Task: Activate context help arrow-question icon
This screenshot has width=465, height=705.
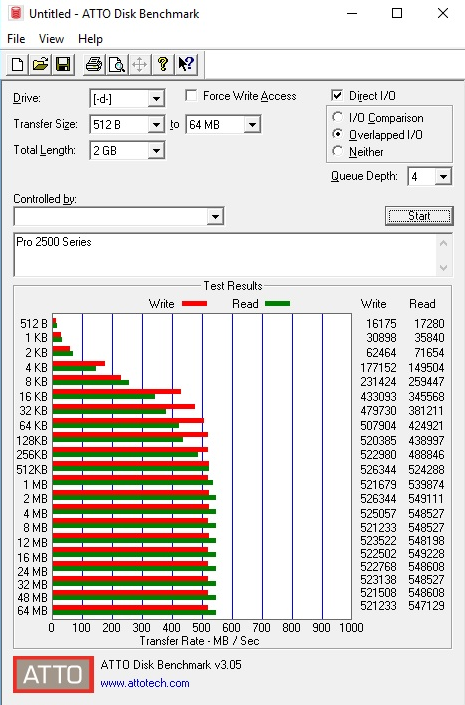Action: pos(186,65)
